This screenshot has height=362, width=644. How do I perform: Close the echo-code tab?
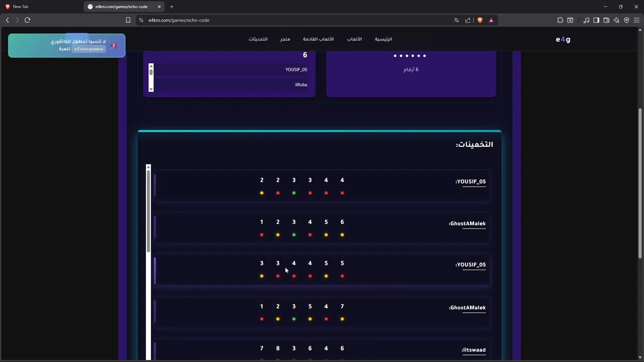point(159,7)
